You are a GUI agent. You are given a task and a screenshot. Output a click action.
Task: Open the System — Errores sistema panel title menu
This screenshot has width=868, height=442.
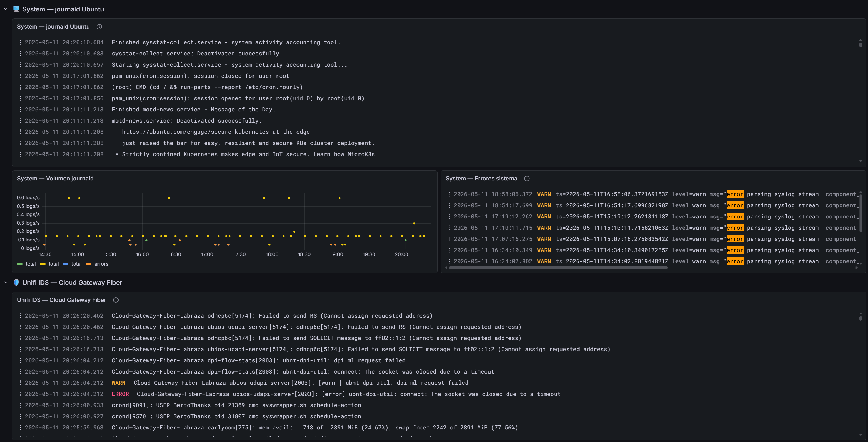[481, 179]
